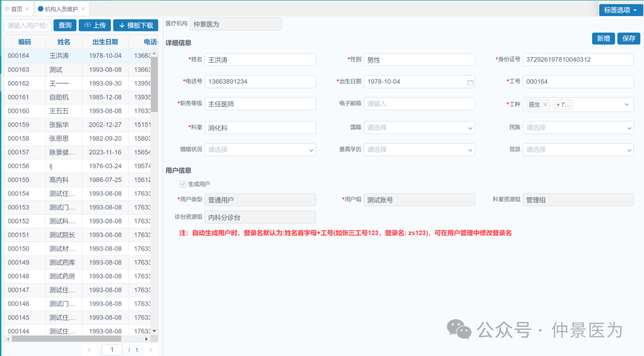
Task: Click the page number input box
Action: (112, 349)
